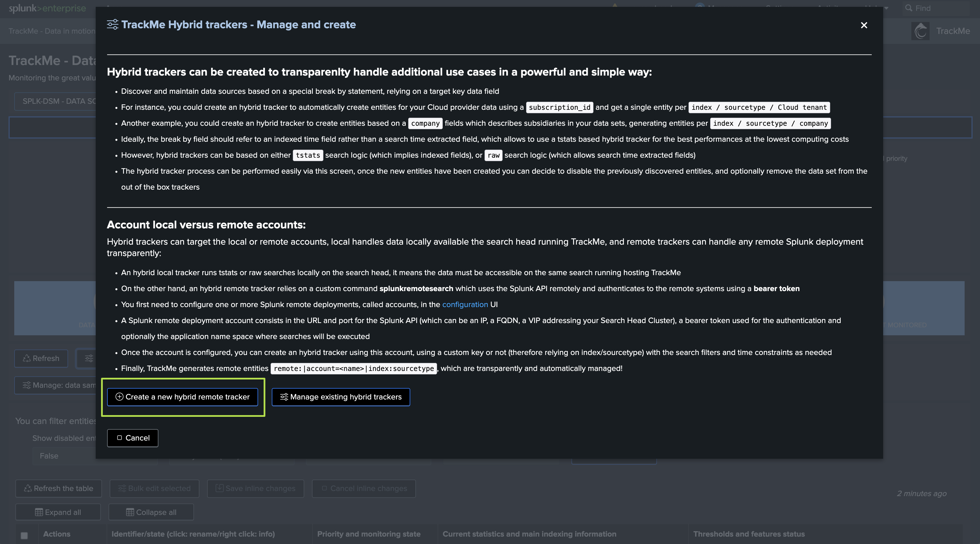The width and height of the screenshot is (980, 544).
Task: Click the Account local versus remote accounts heading
Action: coord(206,225)
